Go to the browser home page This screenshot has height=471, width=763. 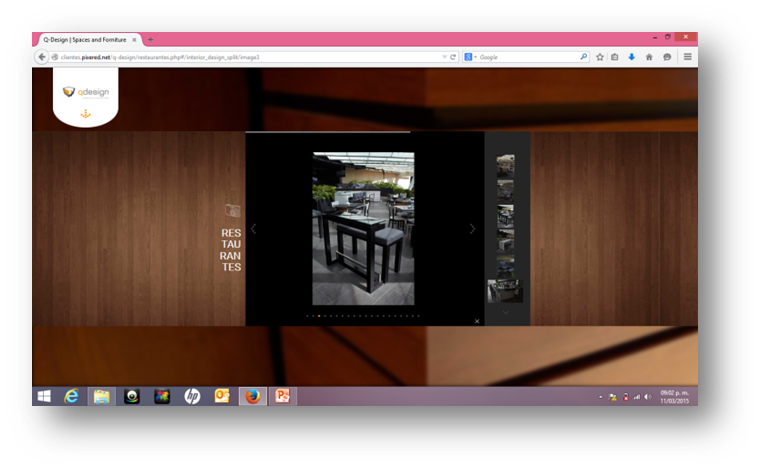(648, 57)
